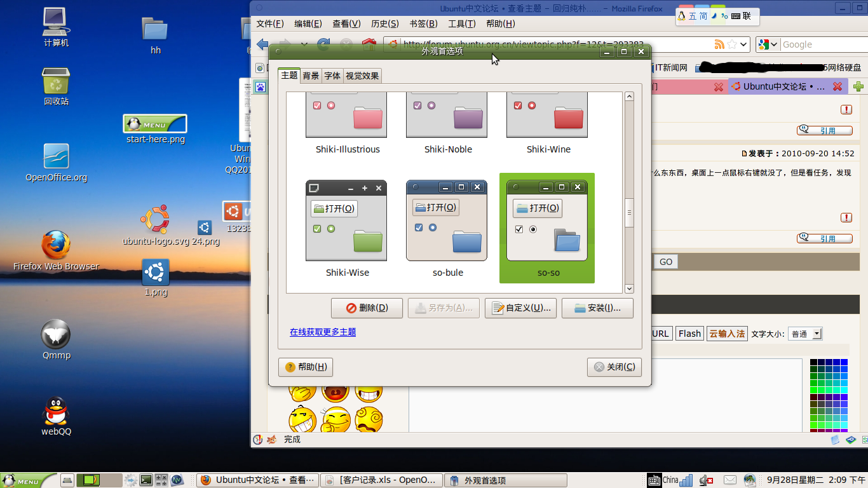Click settings gear launcher in panel
Viewport: 868px width, 488px height.
pyautogui.click(x=130, y=480)
